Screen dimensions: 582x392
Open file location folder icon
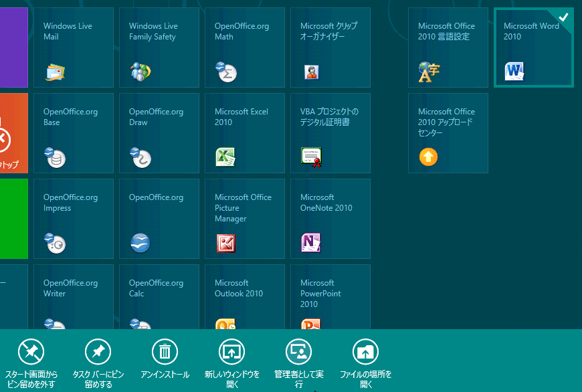pyautogui.click(x=366, y=352)
